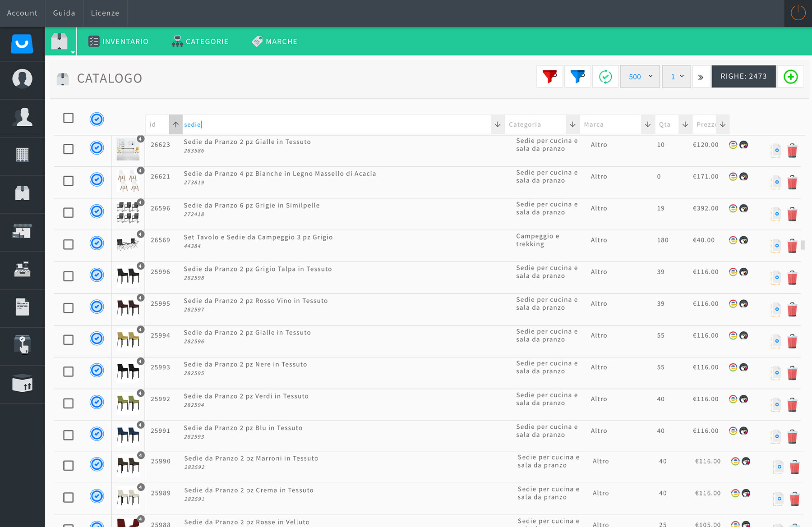
Task: Sort by Marca arrow
Action: (x=648, y=124)
